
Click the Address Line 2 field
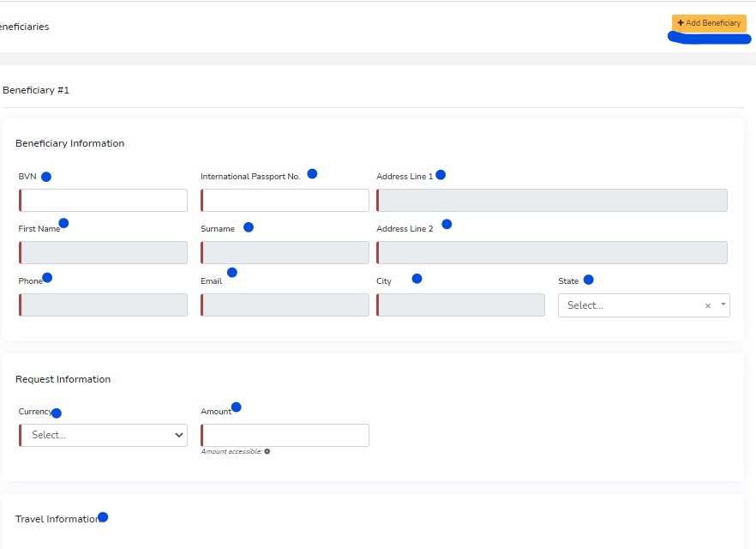click(x=552, y=253)
